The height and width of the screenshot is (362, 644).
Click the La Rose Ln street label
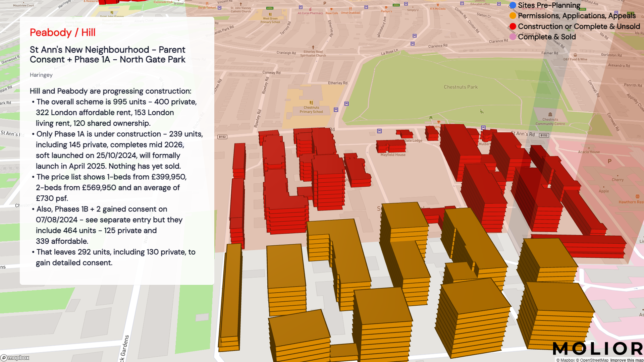[389, 52]
